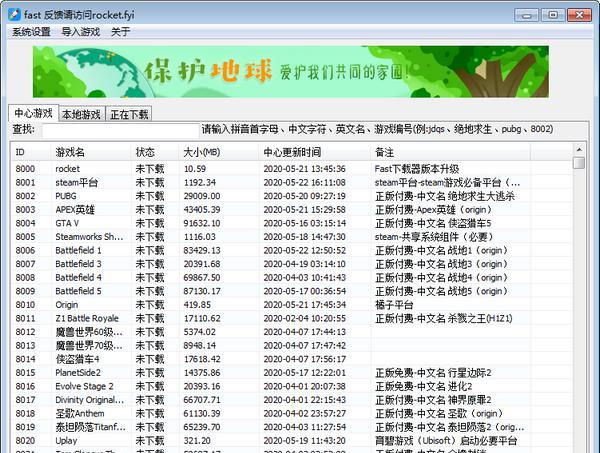This screenshot has width=600, height=453.
Task: Click note 正版付费-中文名 神界原罪2
Action: click(433, 400)
